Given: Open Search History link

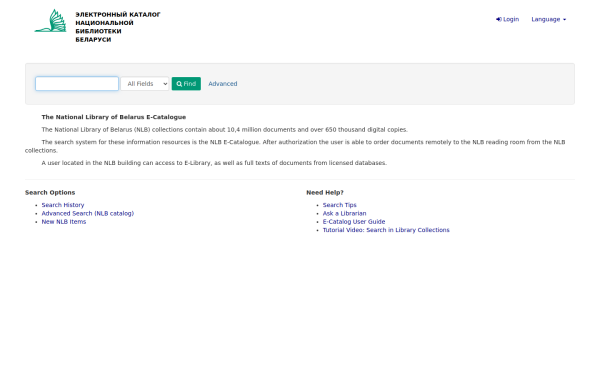Looking at the screenshot, I should [x=63, y=205].
